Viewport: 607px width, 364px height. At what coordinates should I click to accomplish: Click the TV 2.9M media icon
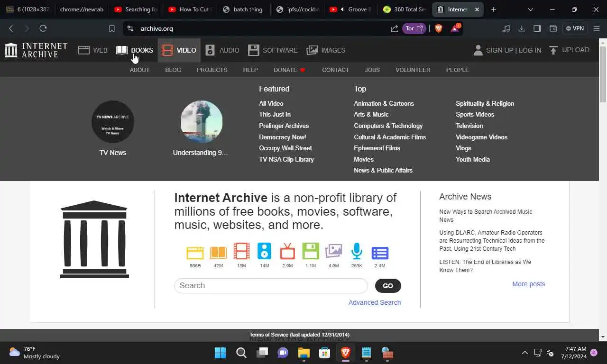click(x=287, y=251)
